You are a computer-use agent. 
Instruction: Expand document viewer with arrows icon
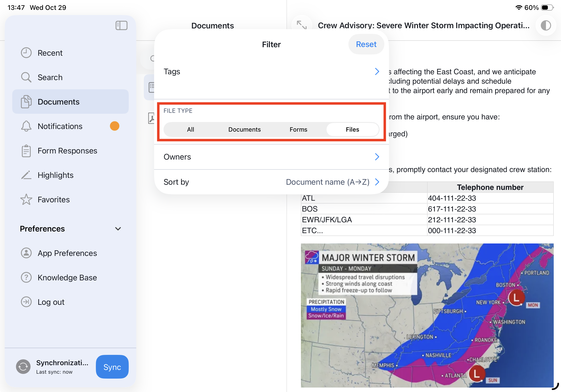click(x=301, y=25)
